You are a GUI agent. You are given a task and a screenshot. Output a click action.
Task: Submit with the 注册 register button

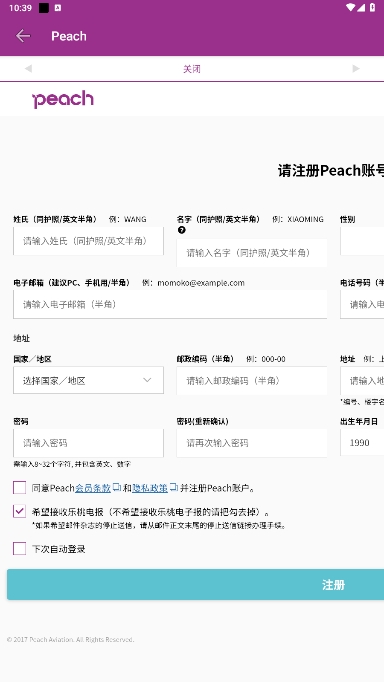(x=195, y=585)
